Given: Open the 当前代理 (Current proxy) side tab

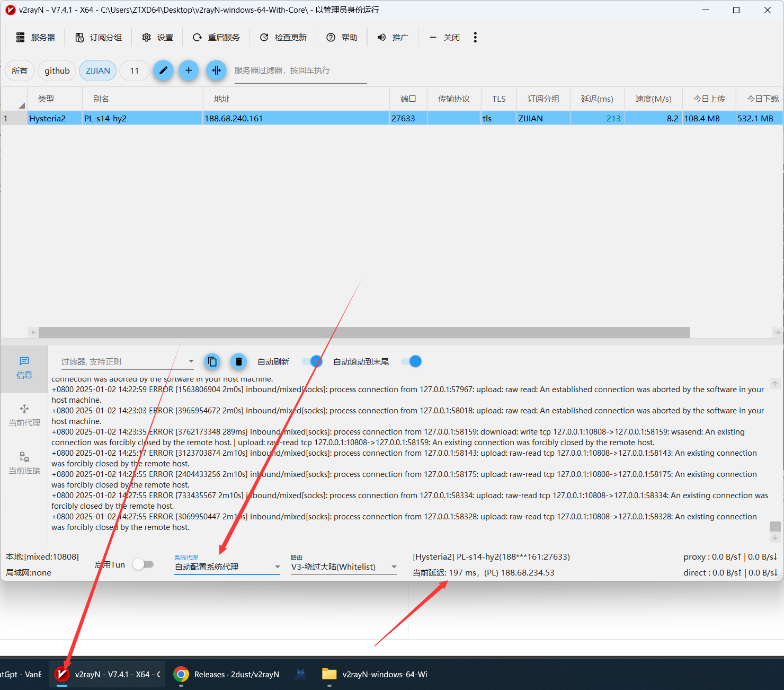Looking at the screenshot, I should click(24, 415).
